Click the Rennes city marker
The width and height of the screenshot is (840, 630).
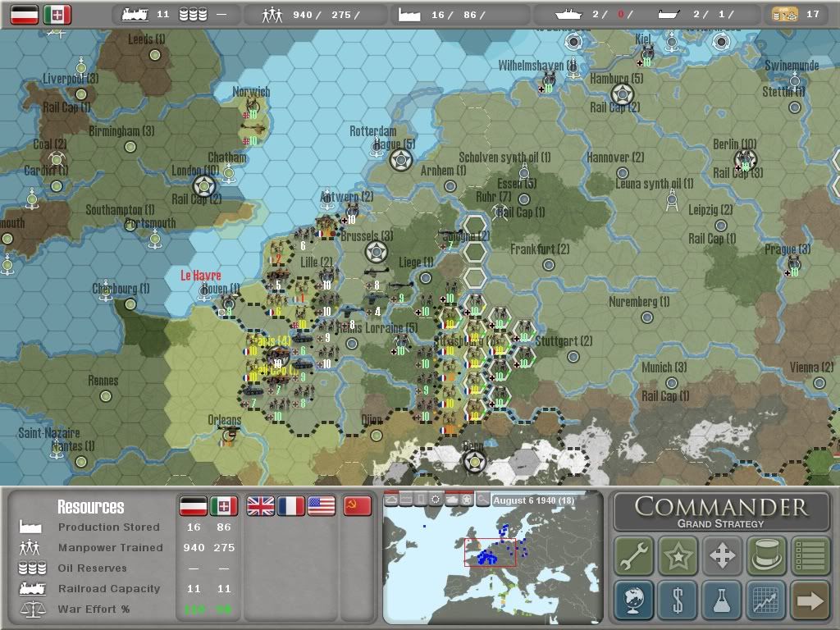pos(106,396)
